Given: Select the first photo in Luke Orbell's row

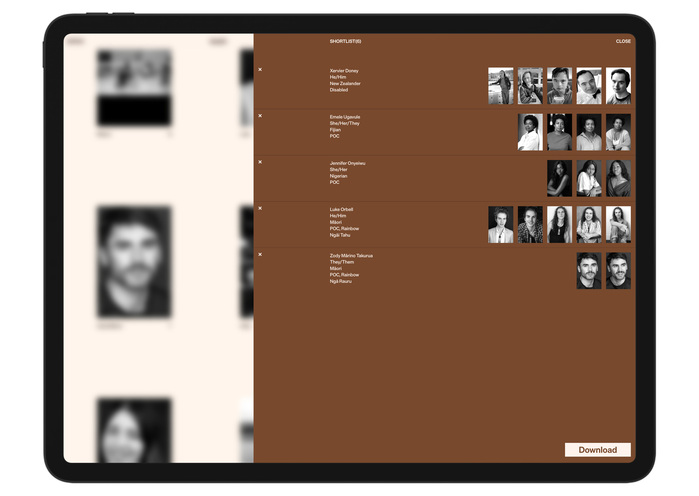Looking at the screenshot, I should [500, 224].
